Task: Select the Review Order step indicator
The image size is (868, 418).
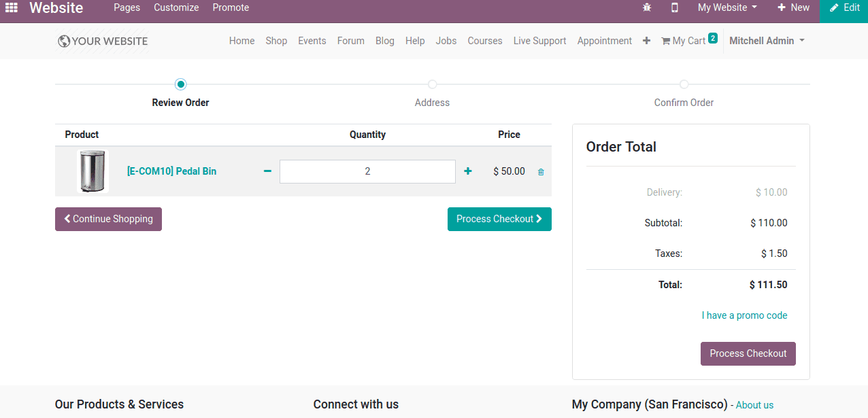Action: click(180, 84)
